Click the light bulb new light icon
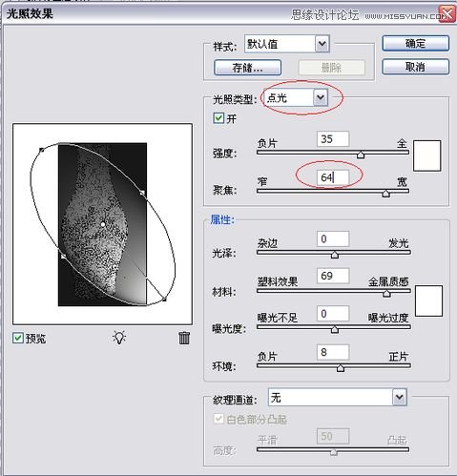This screenshot has width=457, height=476. coord(119,338)
